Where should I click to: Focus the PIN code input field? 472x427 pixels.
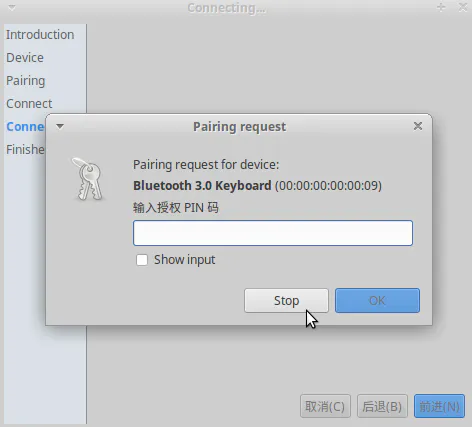tap(273, 233)
